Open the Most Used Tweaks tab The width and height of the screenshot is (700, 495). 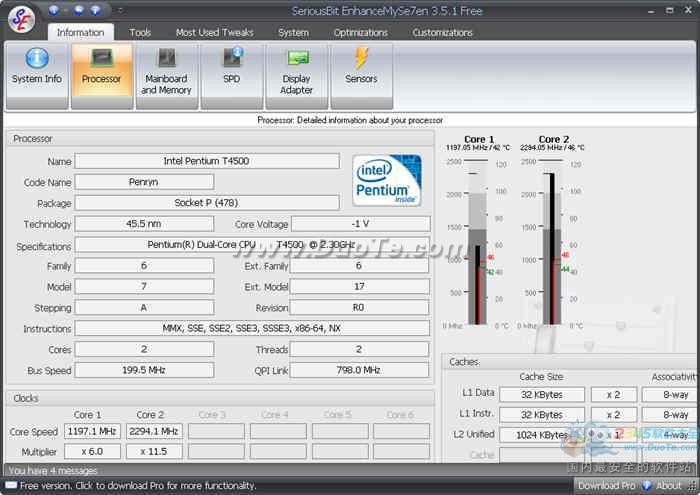(x=214, y=32)
